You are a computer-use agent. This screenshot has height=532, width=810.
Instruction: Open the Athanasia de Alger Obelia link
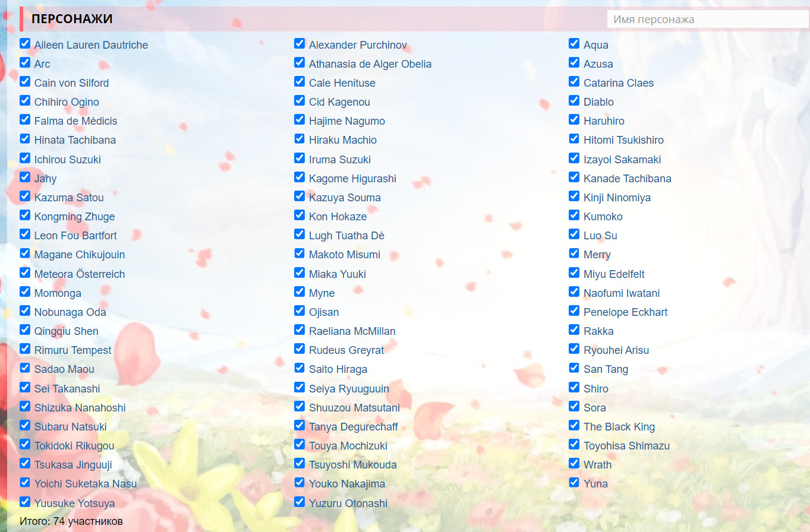(x=370, y=64)
